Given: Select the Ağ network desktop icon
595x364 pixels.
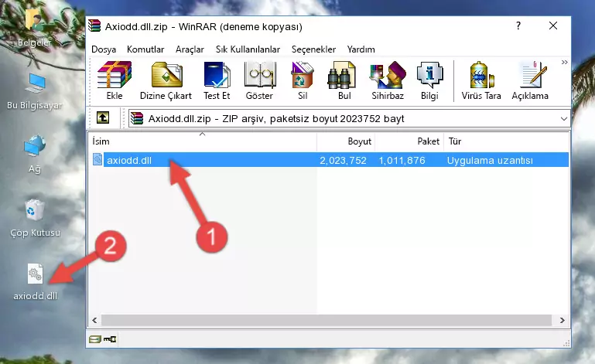Looking at the screenshot, I should (x=35, y=154).
